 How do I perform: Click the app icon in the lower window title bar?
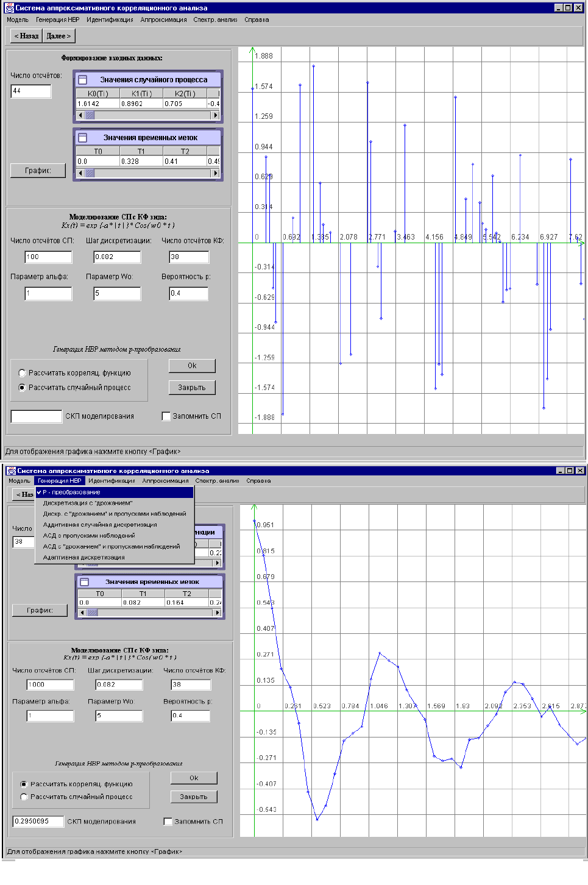point(11,471)
